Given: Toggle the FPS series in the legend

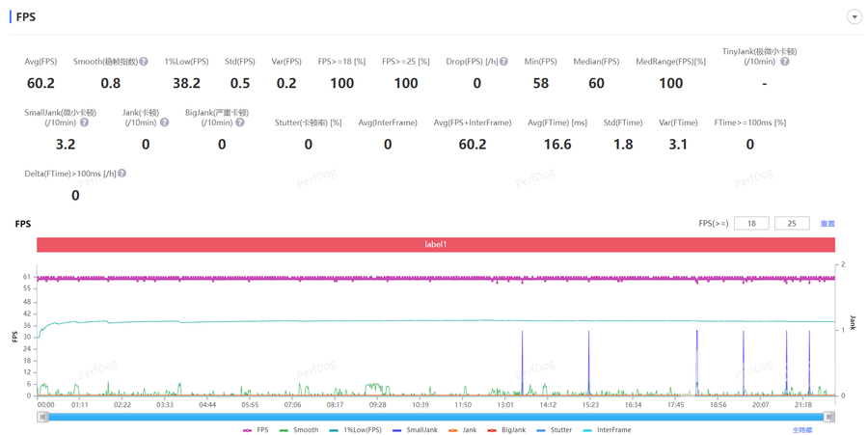Looking at the screenshot, I should (x=256, y=430).
